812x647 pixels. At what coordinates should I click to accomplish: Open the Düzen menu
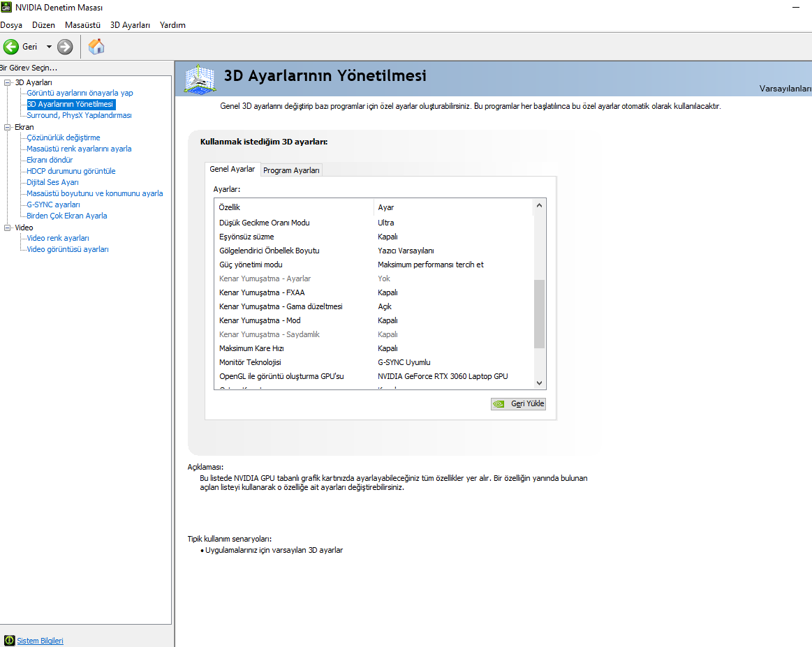43,25
